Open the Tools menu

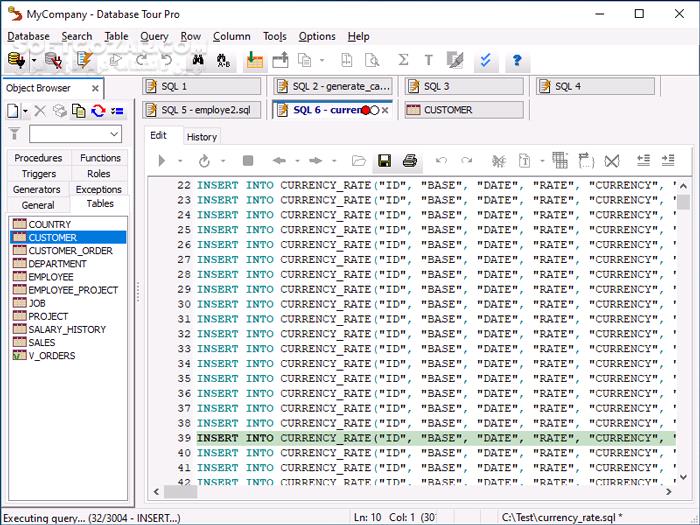[275, 37]
